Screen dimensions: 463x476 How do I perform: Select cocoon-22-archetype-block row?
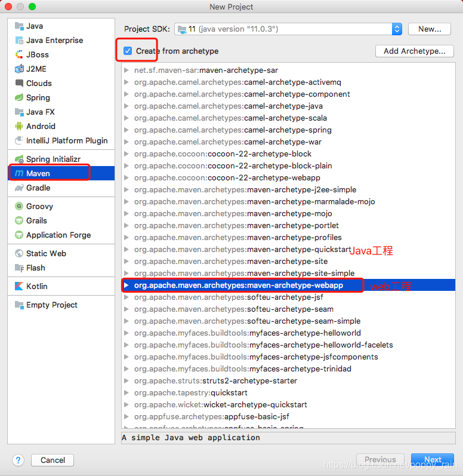pyautogui.click(x=288, y=154)
